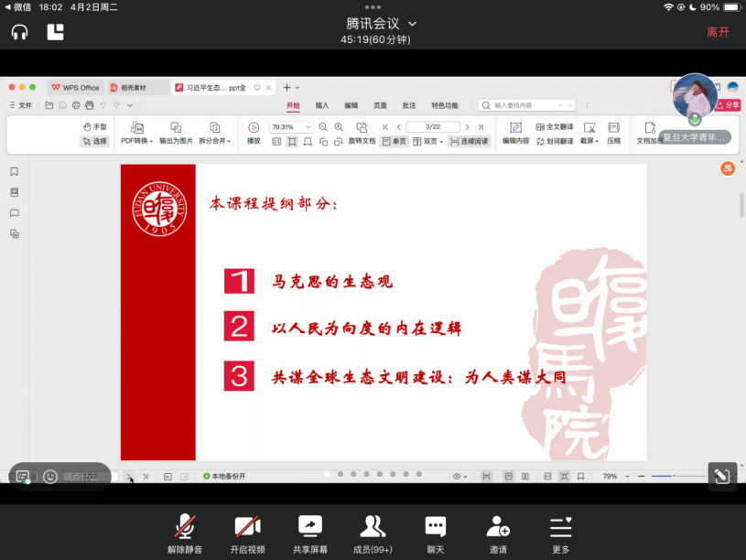Click the annotation pen icon at bottom right

721,476
